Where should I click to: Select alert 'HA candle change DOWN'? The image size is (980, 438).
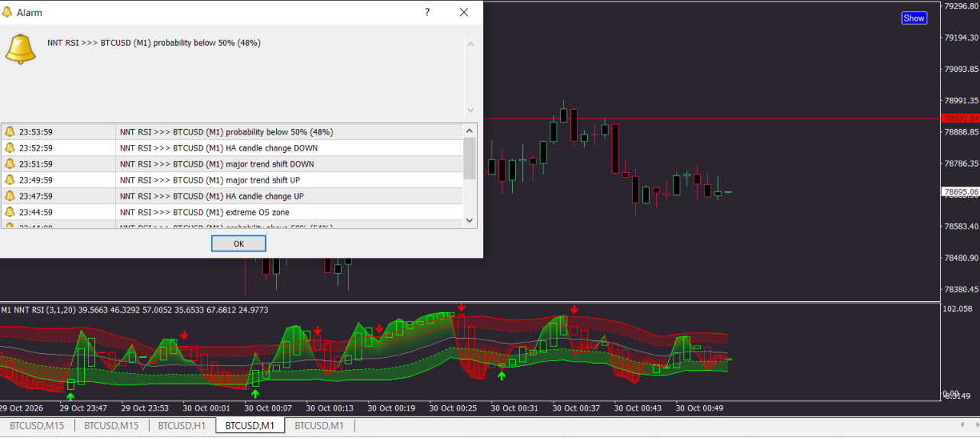219,148
